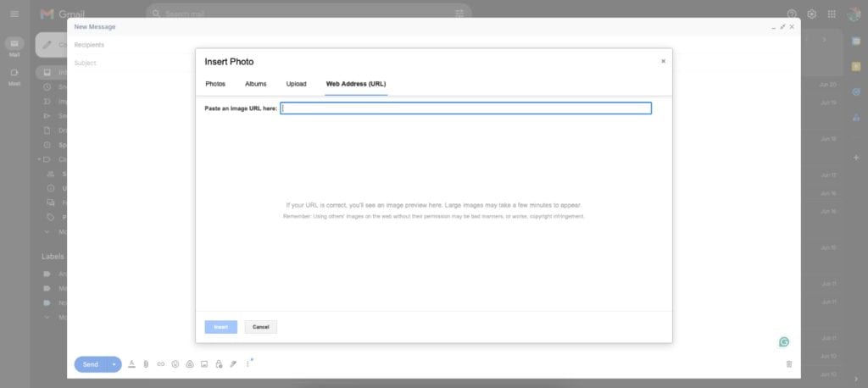Open Gmail main menu hamburger icon
Viewport: 868px width, 388px height.
click(x=14, y=14)
